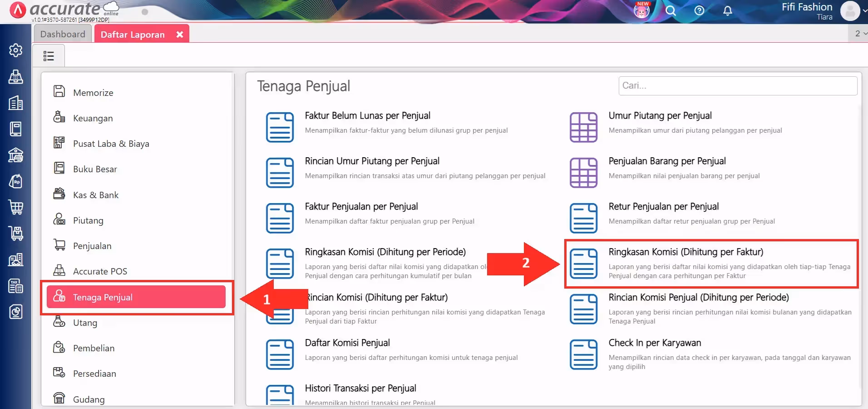Click purple grid icon for Penjualan Barang per Penjual

pos(583,173)
